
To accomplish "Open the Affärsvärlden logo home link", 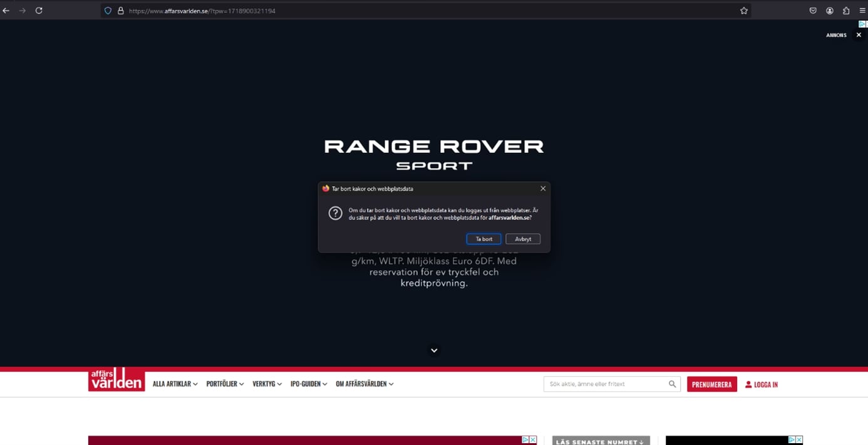I will (116, 380).
